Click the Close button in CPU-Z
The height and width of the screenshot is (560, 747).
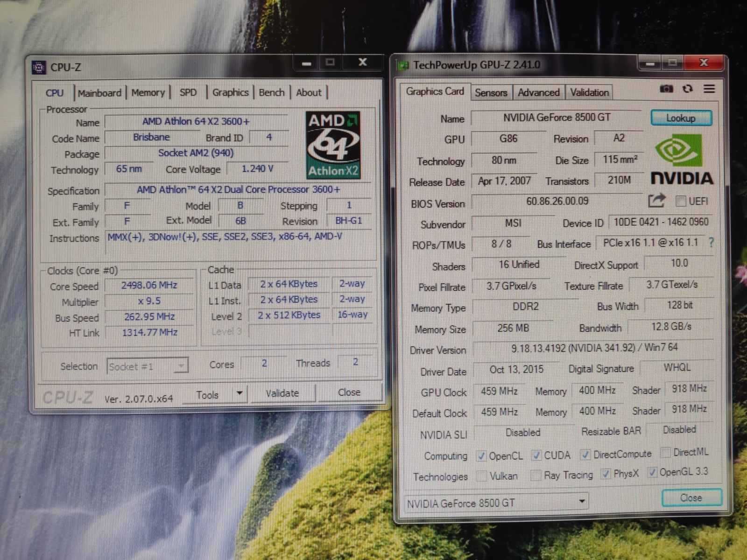click(349, 392)
